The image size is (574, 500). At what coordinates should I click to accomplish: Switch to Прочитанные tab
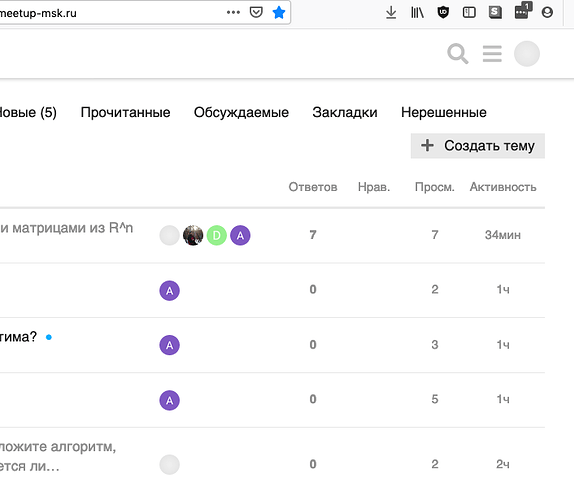coord(125,112)
